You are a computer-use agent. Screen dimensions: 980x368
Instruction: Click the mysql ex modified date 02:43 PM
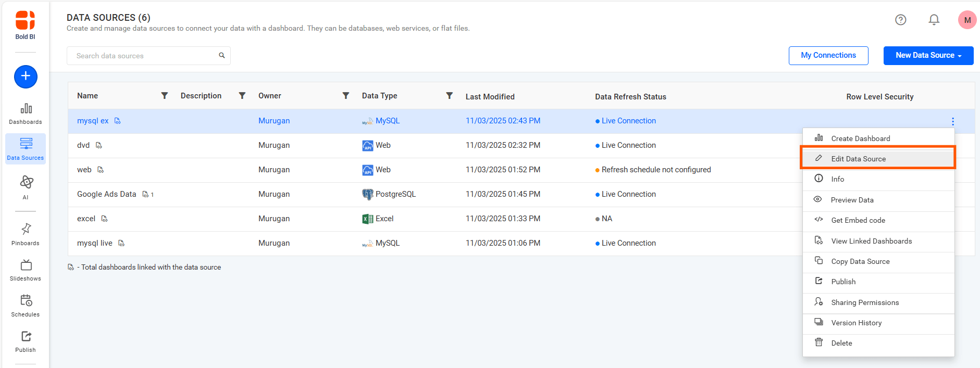pyautogui.click(x=503, y=121)
